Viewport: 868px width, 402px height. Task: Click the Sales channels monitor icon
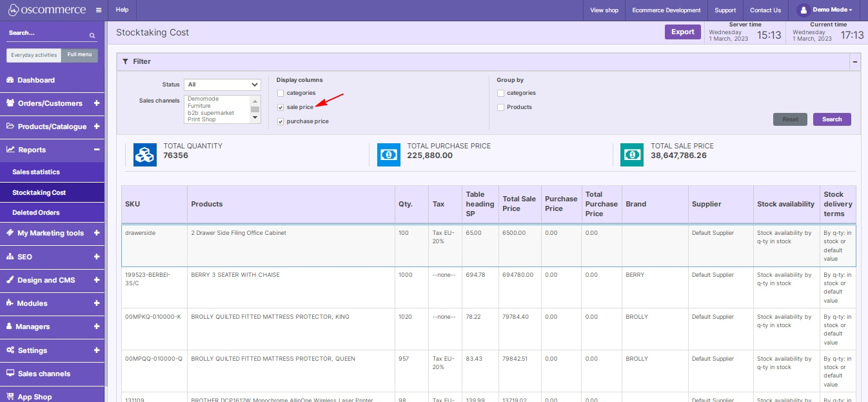click(x=10, y=374)
